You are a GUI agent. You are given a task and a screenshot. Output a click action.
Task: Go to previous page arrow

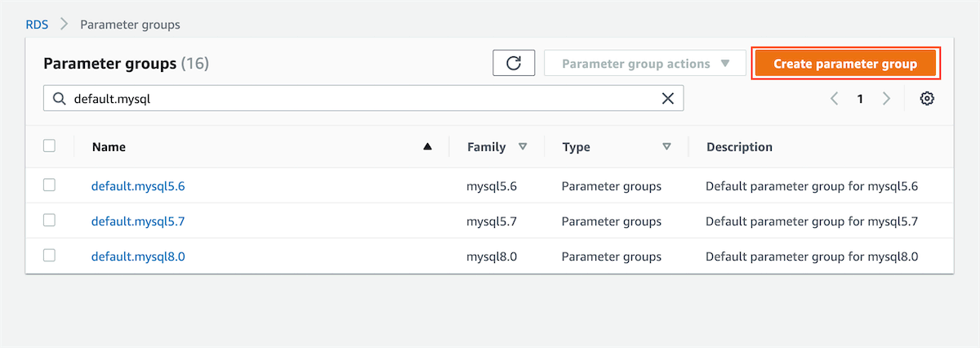point(834,99)
